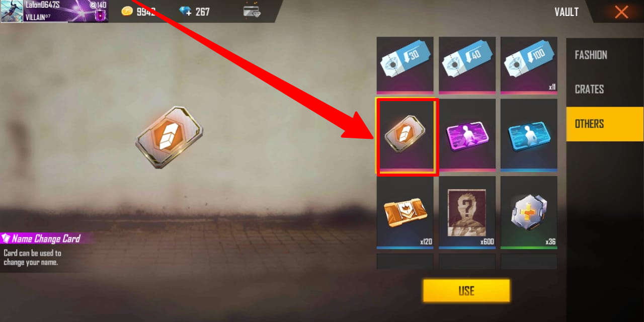Click the yellow USE button
Viewport: 644px width, 322px height.
466,291
